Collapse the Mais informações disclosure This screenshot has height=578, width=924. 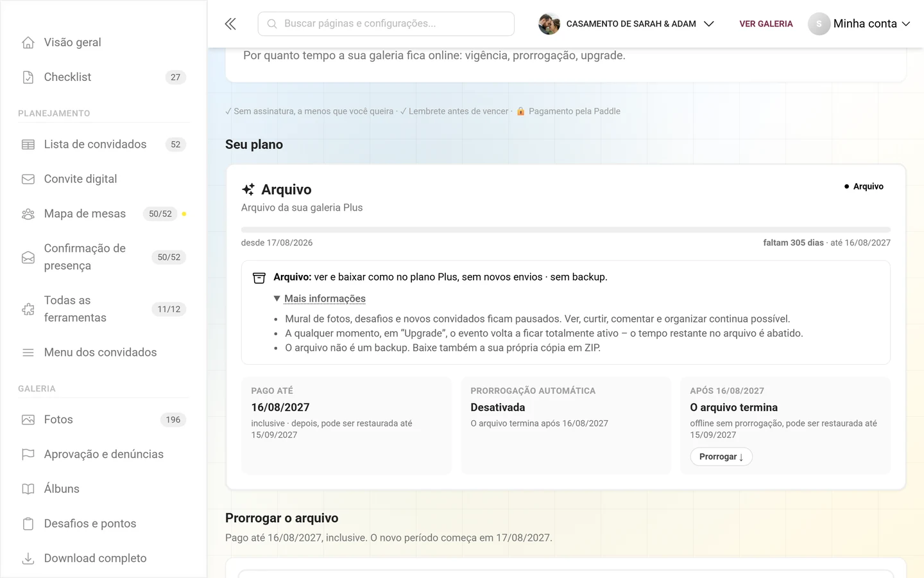point(320,299)
